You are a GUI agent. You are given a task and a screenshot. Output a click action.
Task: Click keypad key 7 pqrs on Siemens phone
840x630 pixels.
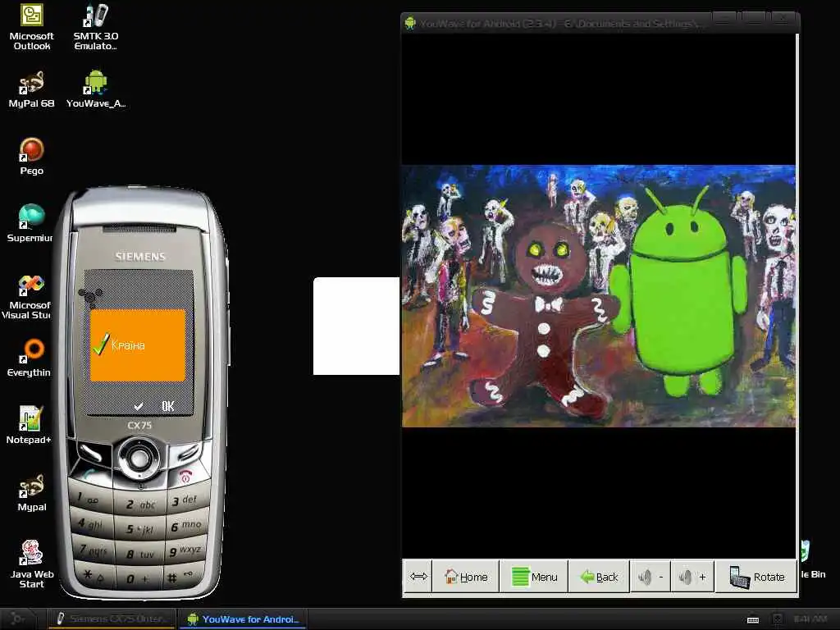(92, 550)
